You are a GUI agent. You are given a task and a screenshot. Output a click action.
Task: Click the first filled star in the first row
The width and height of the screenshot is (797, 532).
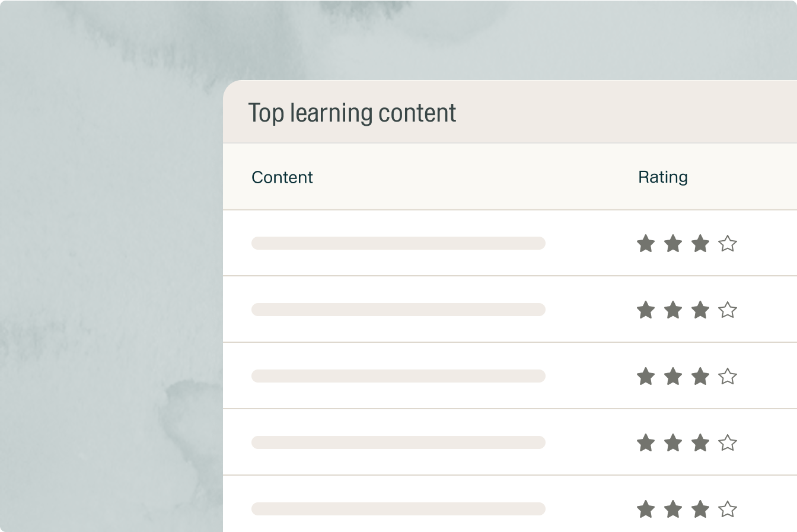point(646,244)
